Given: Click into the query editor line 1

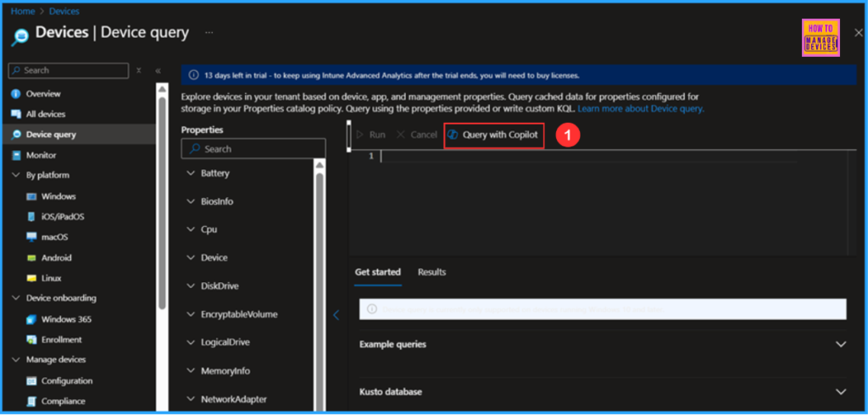Looking at the screenshot, I should coord(590,157).
